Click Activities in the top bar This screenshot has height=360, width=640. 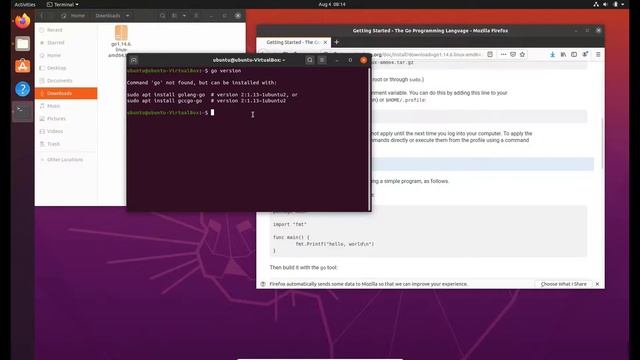[x=25, y=4]
